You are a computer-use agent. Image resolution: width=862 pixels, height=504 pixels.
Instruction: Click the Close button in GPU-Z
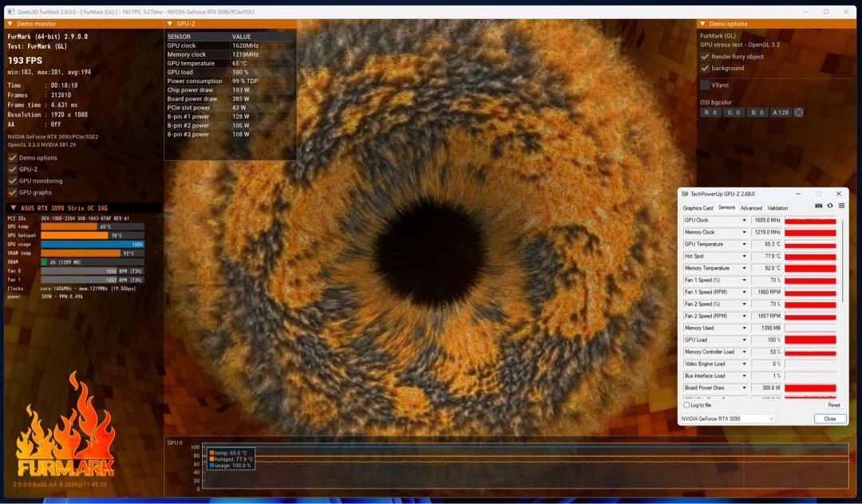[x=830, y=419]
